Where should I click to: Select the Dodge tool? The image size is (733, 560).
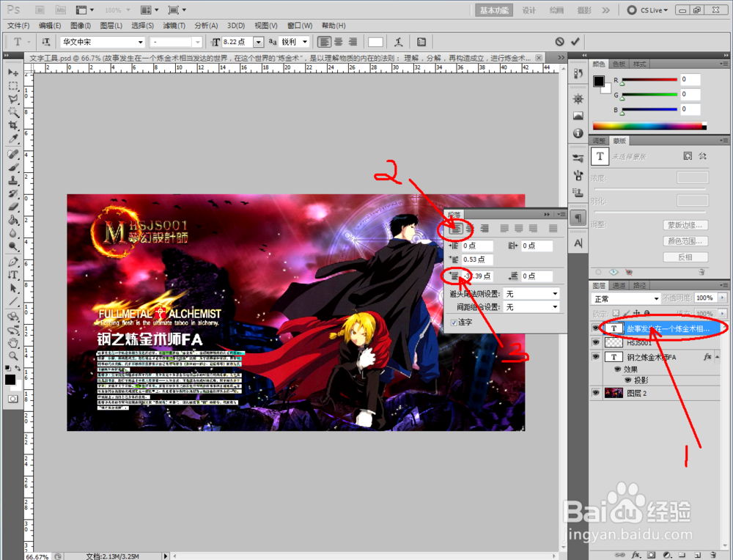pos(13,246)
